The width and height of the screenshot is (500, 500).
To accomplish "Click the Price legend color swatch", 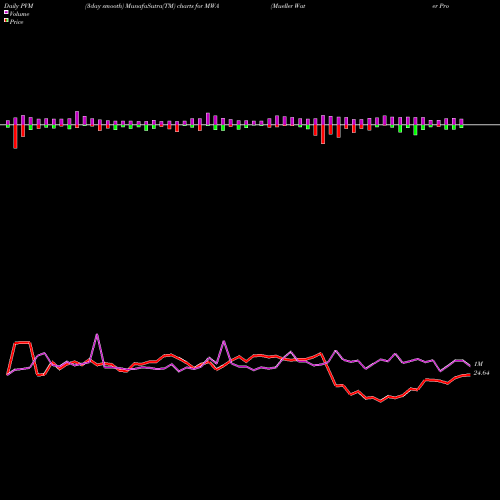I will point(6,20).
